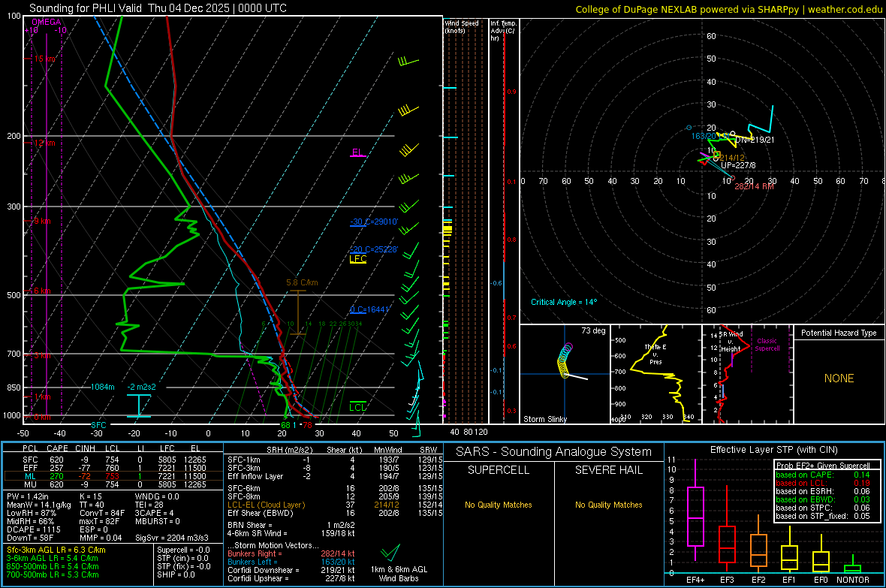Screen dimensions: 886x588
Task: Click the 'Inf. Temp. Adv.' panel header
Action: click(x=503, y=31)
